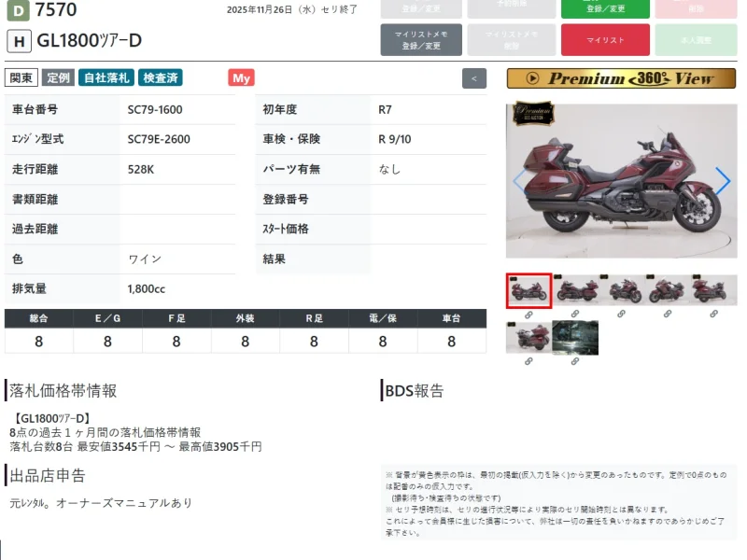The width and height of the screenshot is (747, 560).
Task: Click the 電/保 score header
Action: (x=383, y=318)
